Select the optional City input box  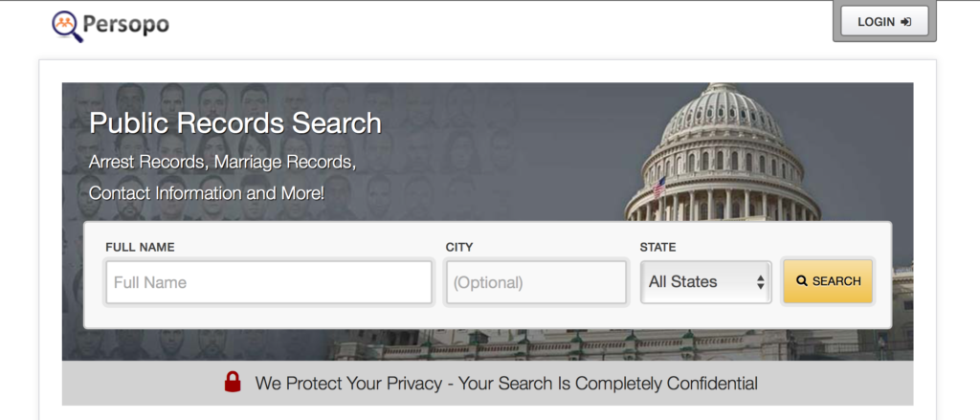536,282
